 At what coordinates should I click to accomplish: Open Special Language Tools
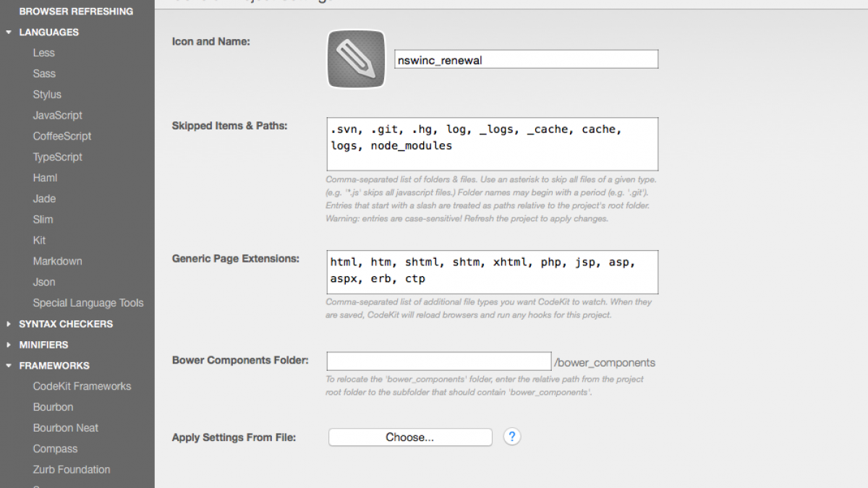88,303
